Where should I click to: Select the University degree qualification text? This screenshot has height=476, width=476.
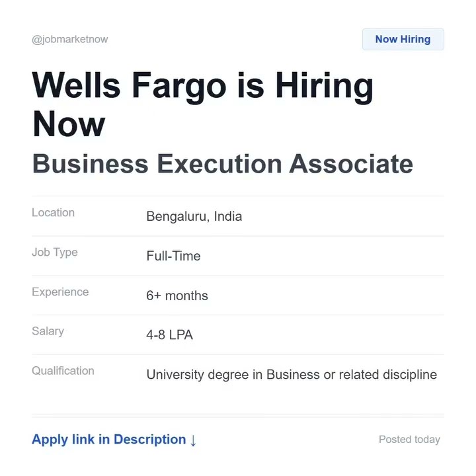(292, 375)
